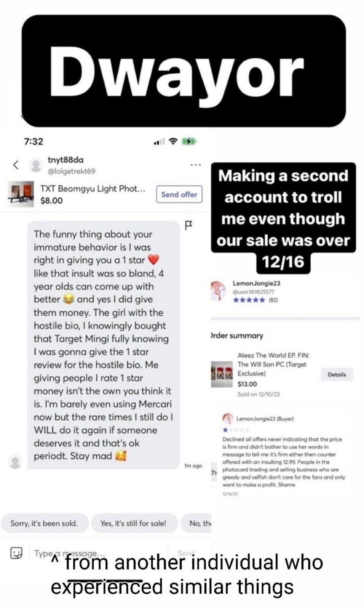This screenshot has height=610, width=364.
Task: Open order Details button
Action: pos(337,374)
